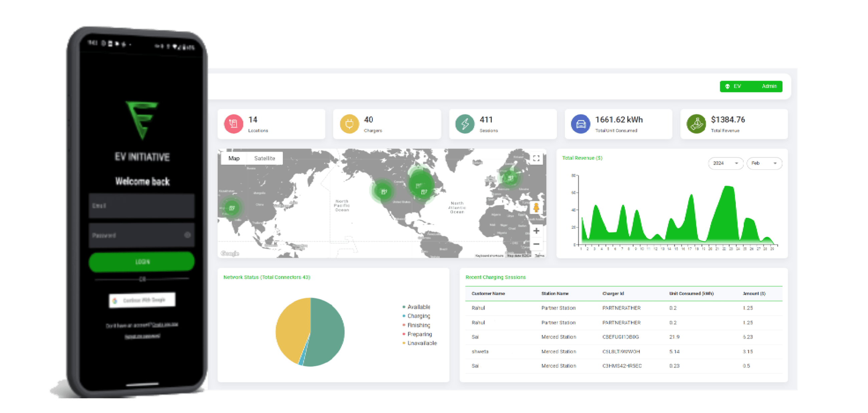The height and width of the screenshot is (413, 868).
Task: Click the map zoom out minus button
Action: [x=536, y=244]
